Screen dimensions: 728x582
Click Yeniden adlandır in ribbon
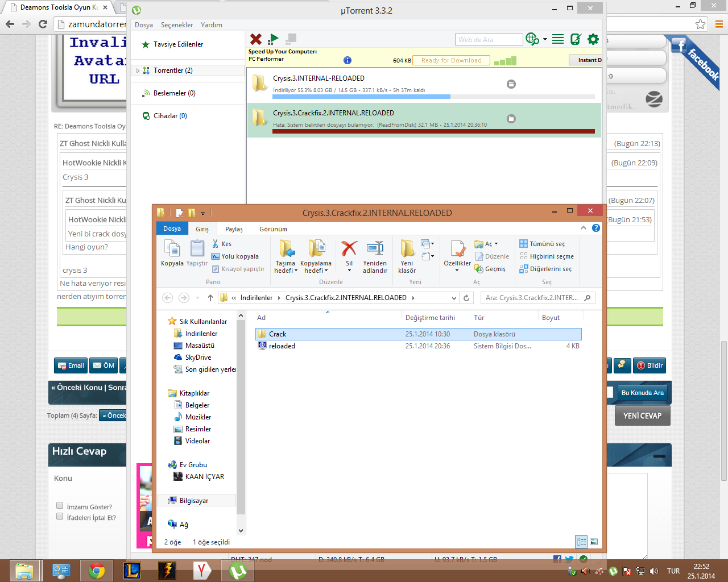pyautogui.click(x=375, y=256)
